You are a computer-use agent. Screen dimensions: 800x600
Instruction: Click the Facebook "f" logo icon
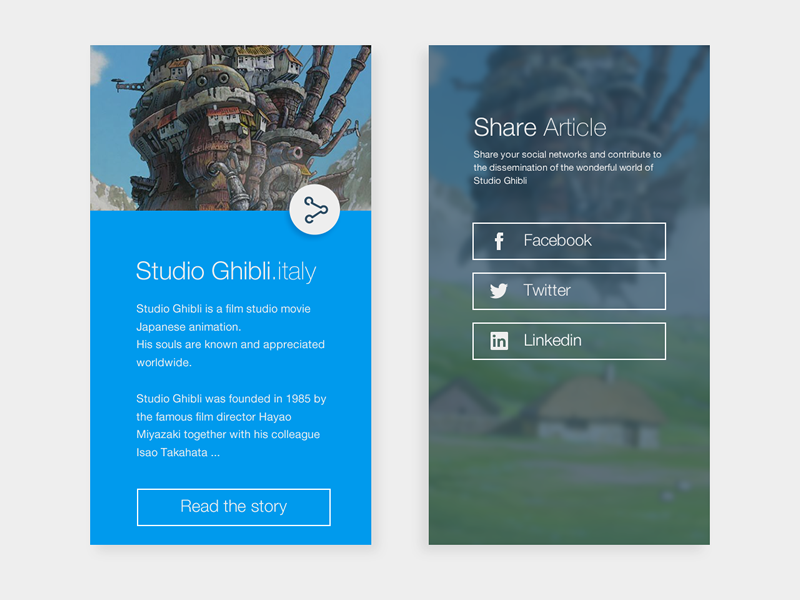point(499,241)
